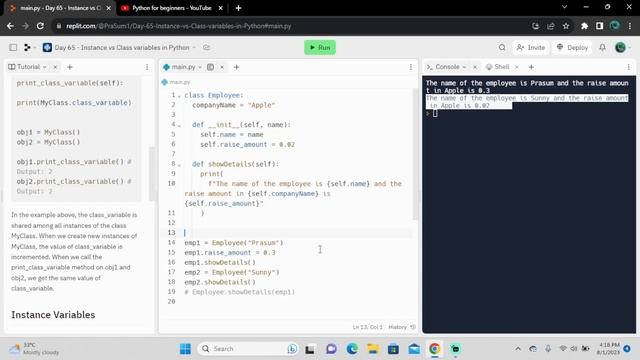Place cursor on line emp1.showDetails()
Viewport: 640px width, 360px height.
point(220,262)
